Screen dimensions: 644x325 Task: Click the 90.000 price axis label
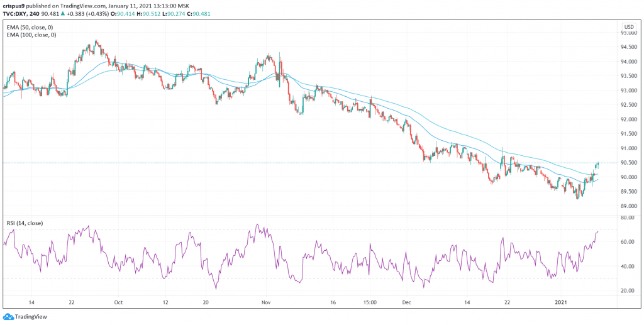(x=628, y=178)
